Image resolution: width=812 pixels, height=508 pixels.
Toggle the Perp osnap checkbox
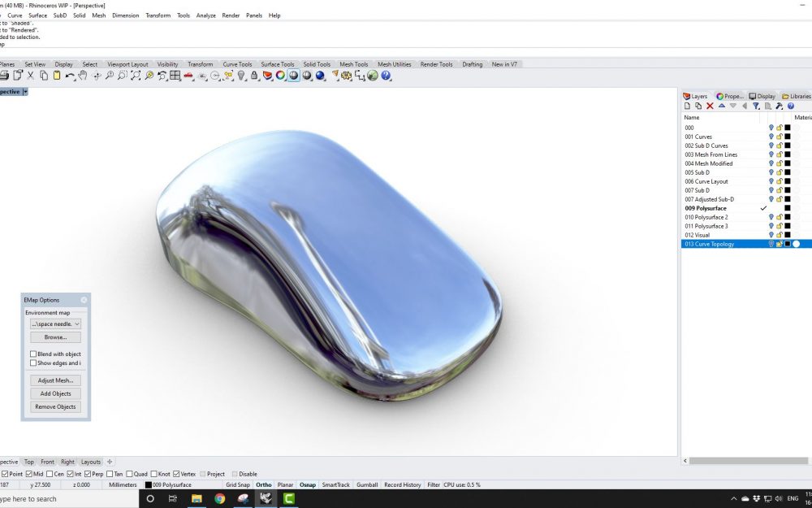(x=88, y=474)
